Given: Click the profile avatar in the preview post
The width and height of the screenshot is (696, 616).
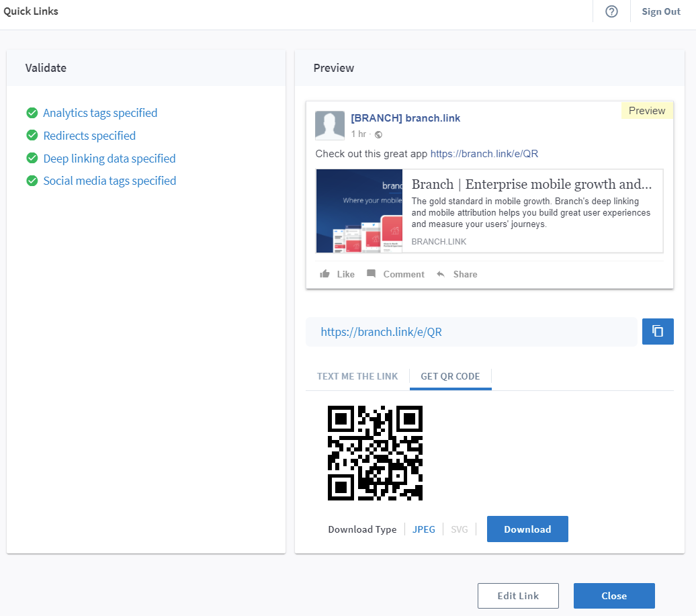Looking at the screenshot, I should (329, 125).
